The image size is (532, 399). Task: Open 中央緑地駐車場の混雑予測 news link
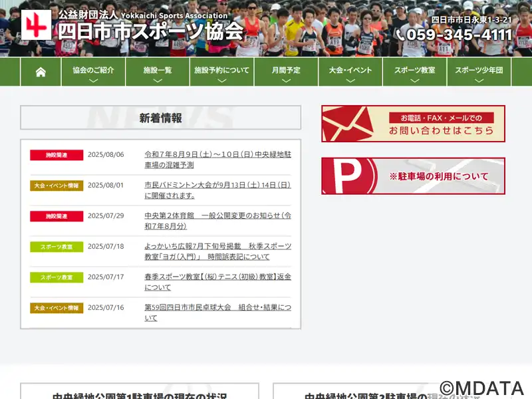pos(218,160)
